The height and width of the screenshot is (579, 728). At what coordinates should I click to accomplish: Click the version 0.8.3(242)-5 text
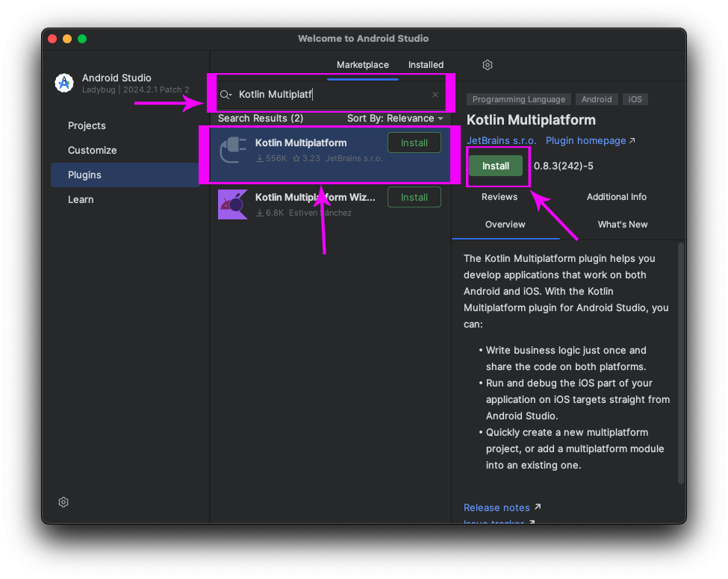564,166
